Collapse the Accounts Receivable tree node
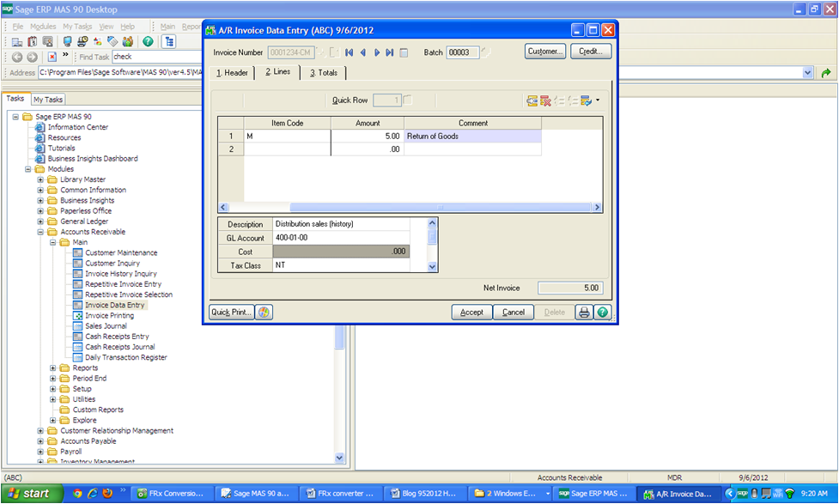 click(x=40, y=232)
